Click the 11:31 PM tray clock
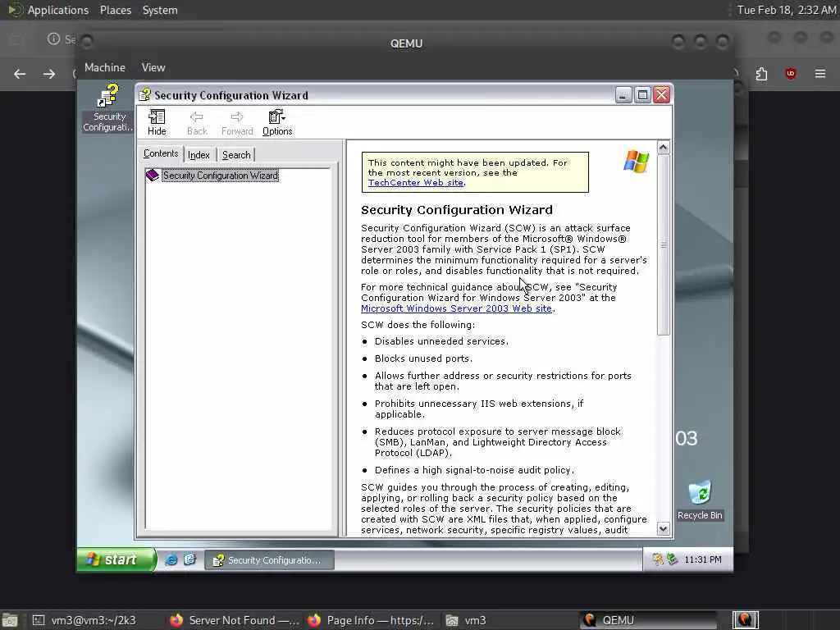The height and width of the screenshot is (630, 840). (x=702, y=559)
